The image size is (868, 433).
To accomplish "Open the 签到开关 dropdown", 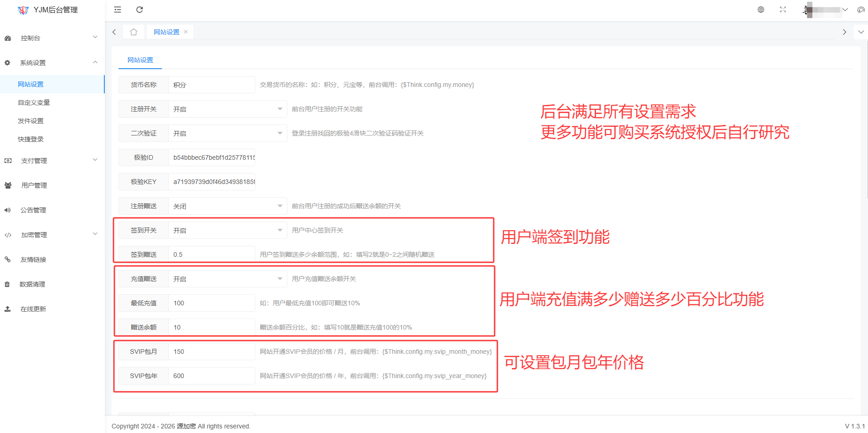I will 227,231.
